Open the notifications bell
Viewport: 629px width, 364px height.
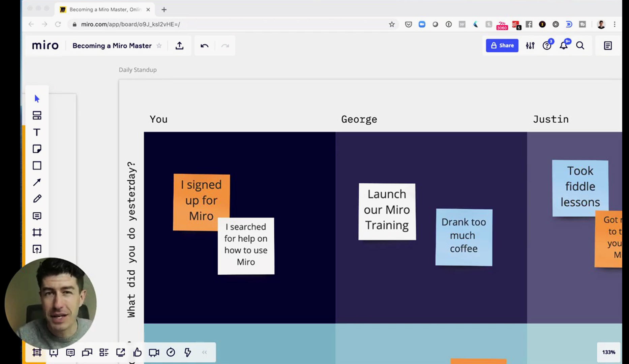click(x=564, y=45)
